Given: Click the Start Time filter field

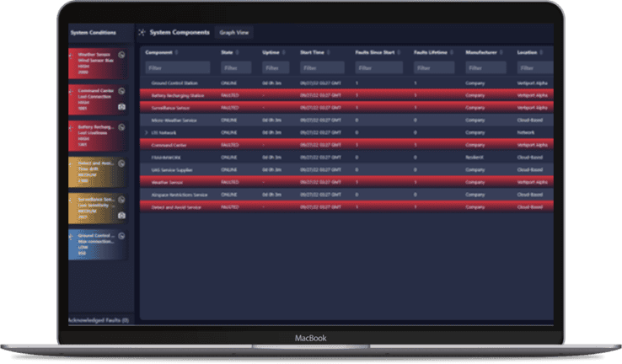Looking at the screenshot, I should point(322,67).
